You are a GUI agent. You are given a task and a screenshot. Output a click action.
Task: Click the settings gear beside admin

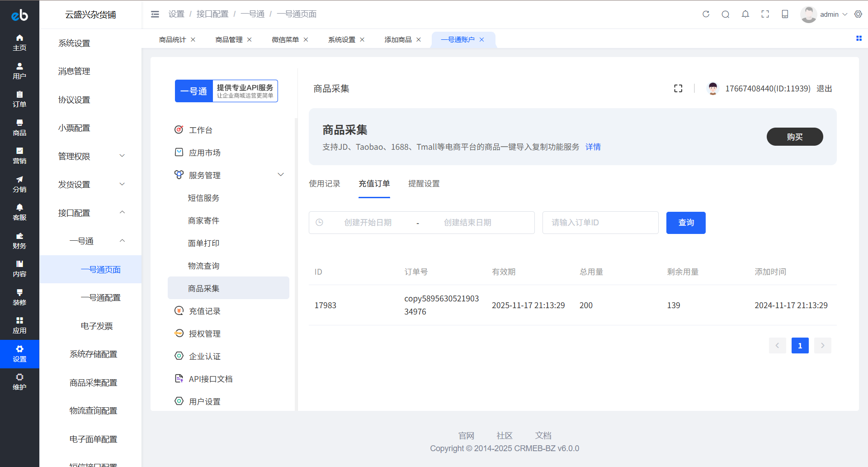[x=858, y=14]
